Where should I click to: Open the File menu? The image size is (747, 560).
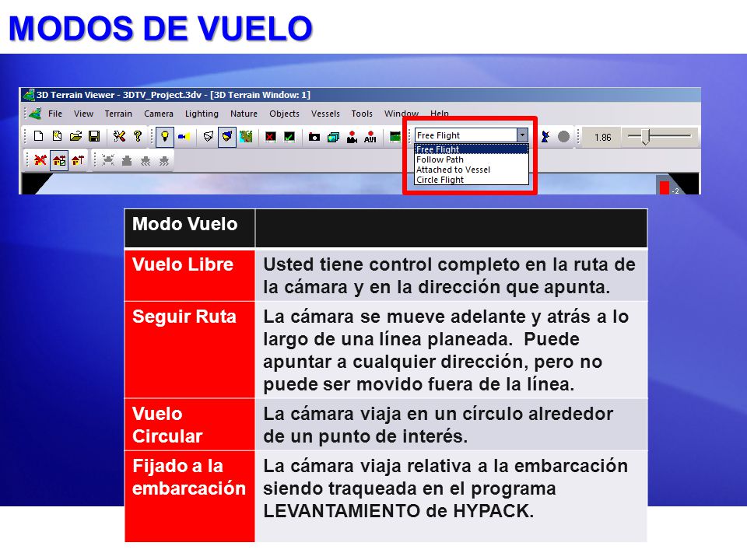(54, 114)
